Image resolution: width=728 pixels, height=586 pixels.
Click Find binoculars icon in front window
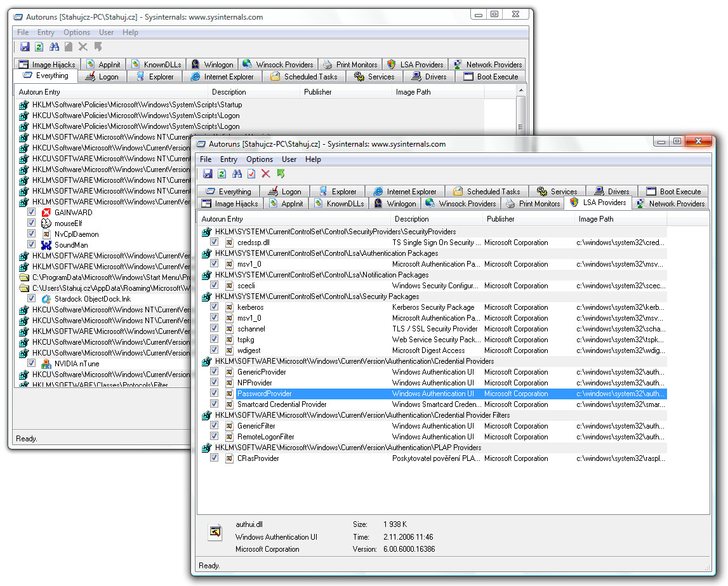pyautogui.click(x=237, y=174)
